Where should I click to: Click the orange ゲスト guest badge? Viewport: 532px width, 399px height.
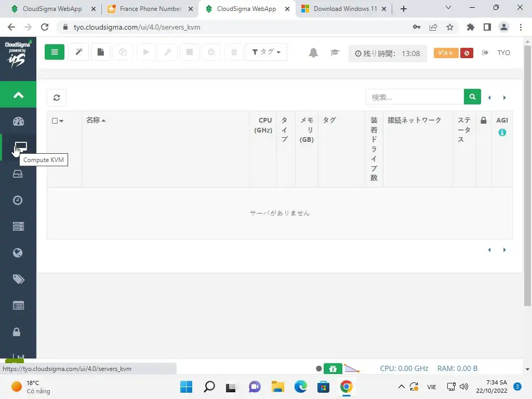coord(445,53)
